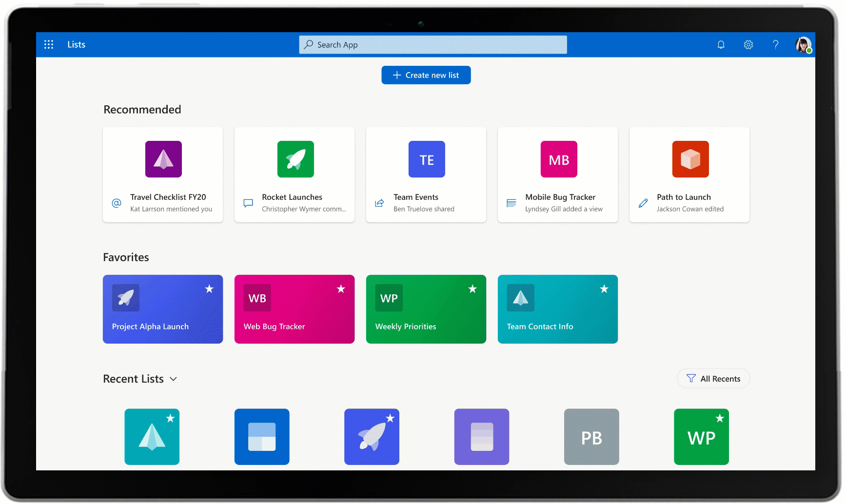
Task: Open notifications bell
Action: (x=721, y=44)
